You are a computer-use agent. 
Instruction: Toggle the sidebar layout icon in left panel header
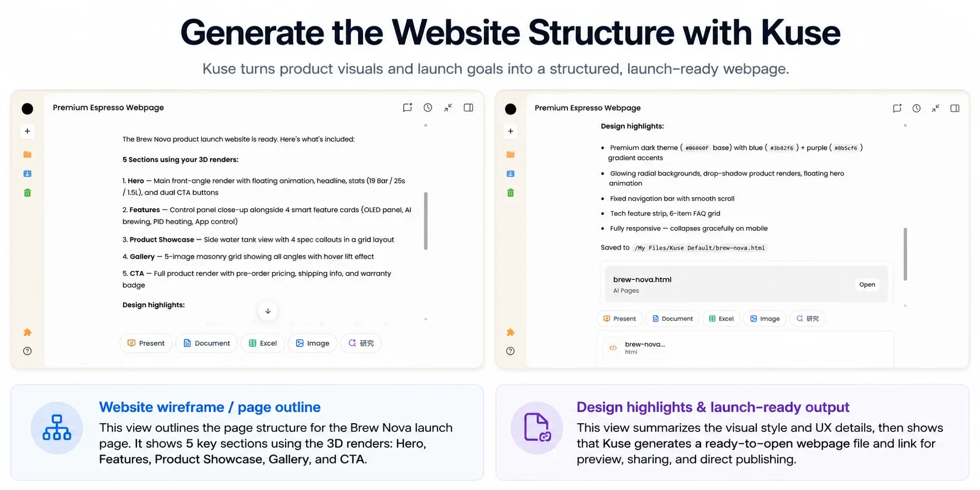[468, 108]
